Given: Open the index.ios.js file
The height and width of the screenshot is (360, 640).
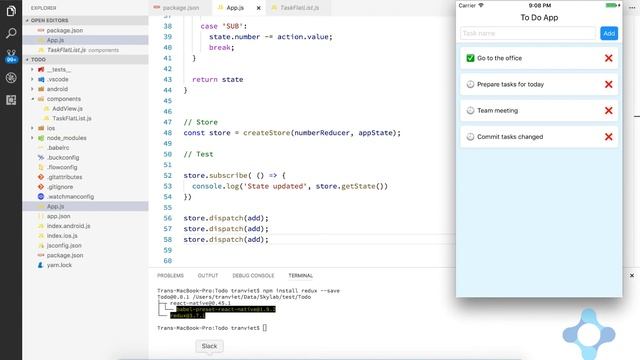Looking at the screenshot, I should [x=62, y=236].
